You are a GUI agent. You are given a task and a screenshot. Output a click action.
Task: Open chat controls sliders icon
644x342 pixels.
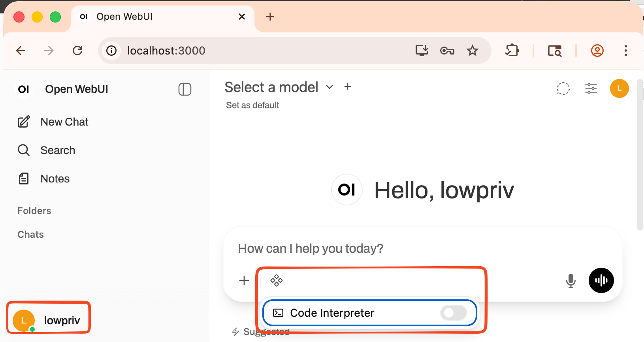coord(591,88)
